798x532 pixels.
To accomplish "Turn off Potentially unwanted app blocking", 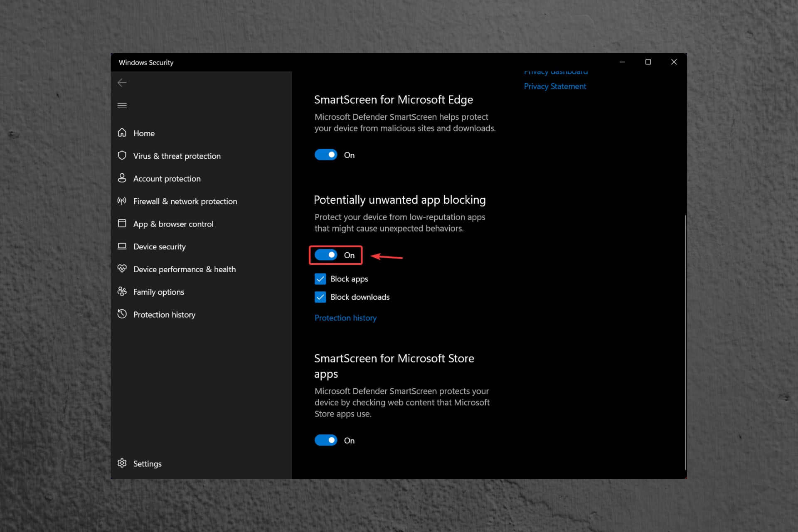I will [326, 255].
